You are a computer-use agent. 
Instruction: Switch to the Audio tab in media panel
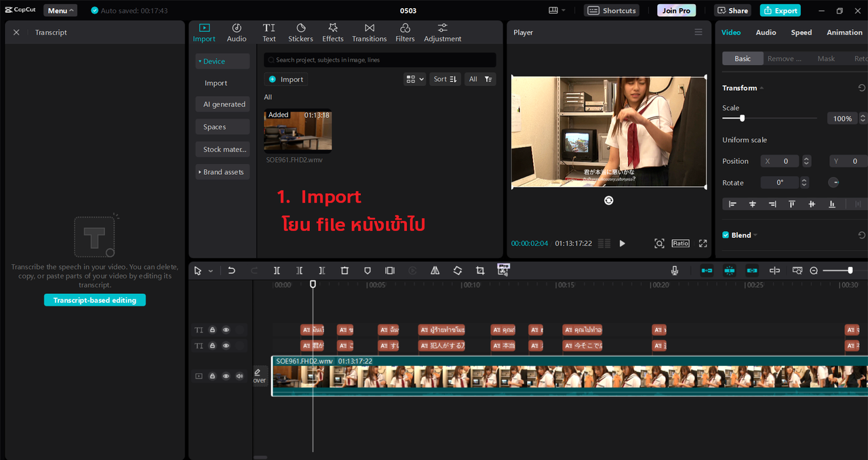tap(237, 33)
